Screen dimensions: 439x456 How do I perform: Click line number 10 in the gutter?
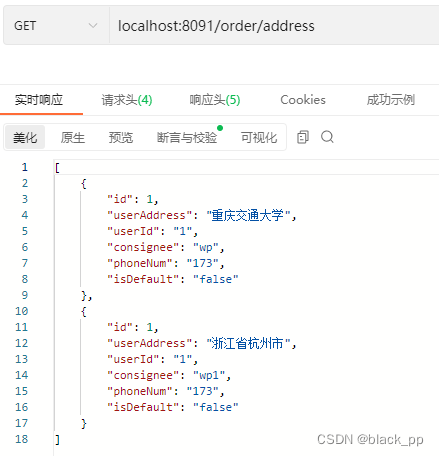[21, 311]
